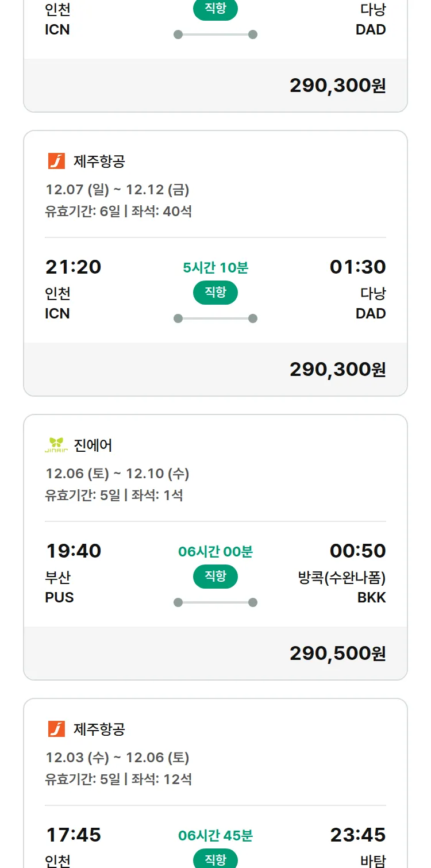Tap the 직항 badge under 06시간 45분
431x868 pixels.
coord(215,859)
